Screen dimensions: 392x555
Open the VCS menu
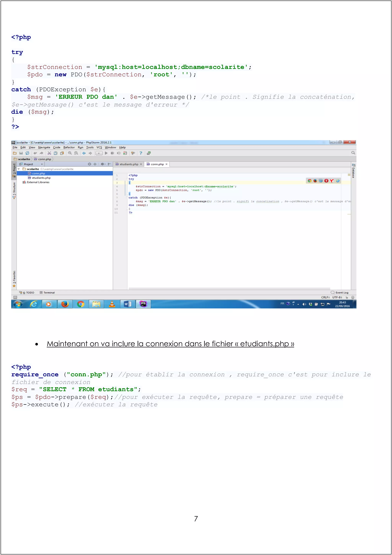(99, 147)
